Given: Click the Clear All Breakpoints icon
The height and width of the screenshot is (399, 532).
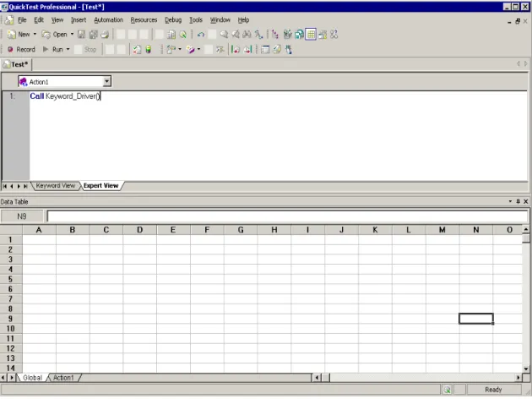Looking at the screenshot, I should click(x=247, y=50).
